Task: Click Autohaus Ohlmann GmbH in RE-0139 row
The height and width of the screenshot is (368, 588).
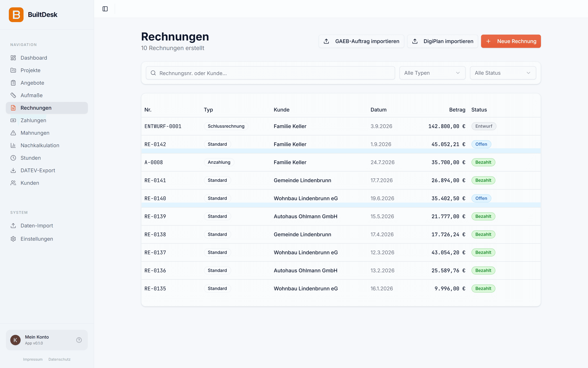Action: point(305,216)
